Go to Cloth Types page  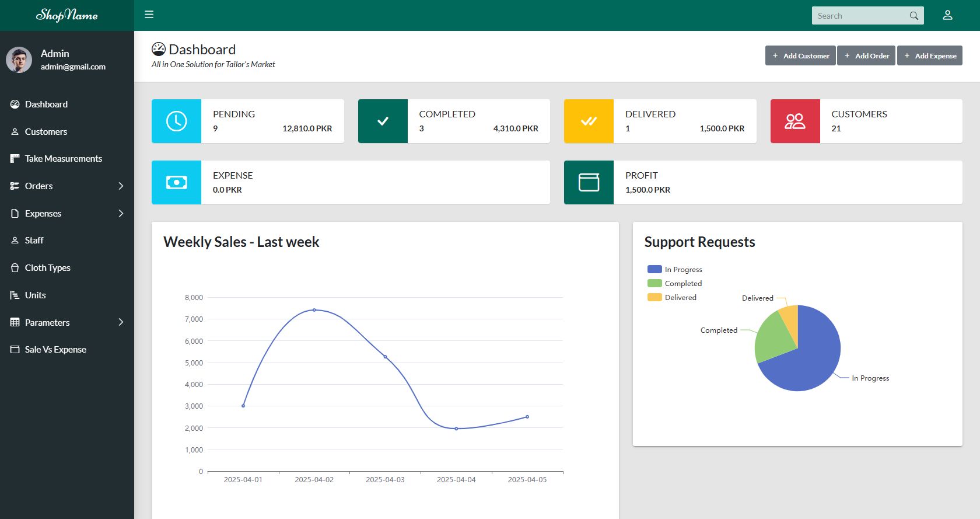click(x=47, y=267)
